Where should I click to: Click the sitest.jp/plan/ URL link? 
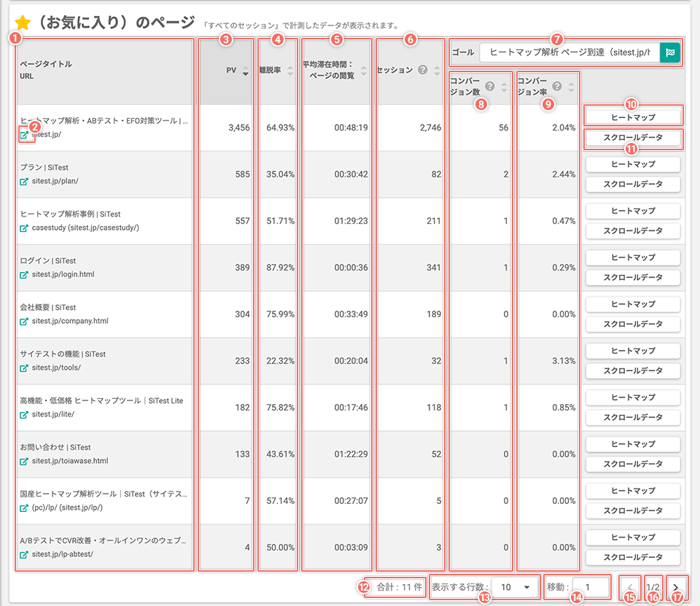click(x=55, y=182)
